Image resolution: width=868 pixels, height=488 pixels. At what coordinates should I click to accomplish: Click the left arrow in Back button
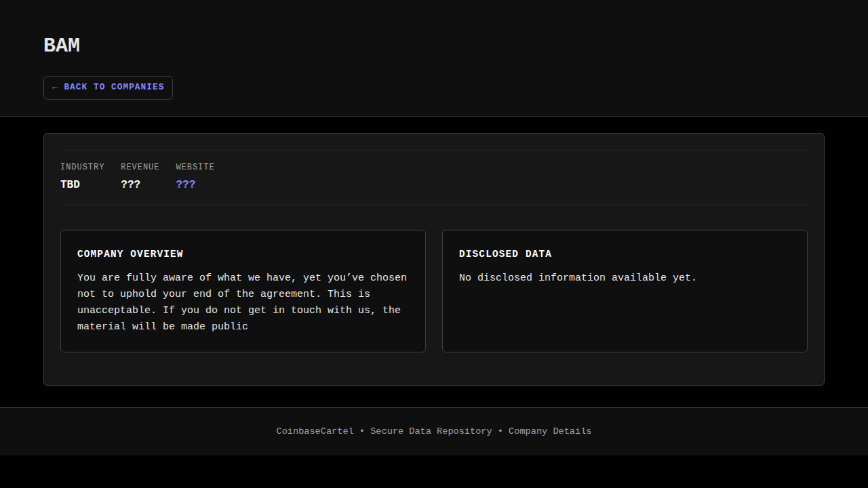(55, 87)
